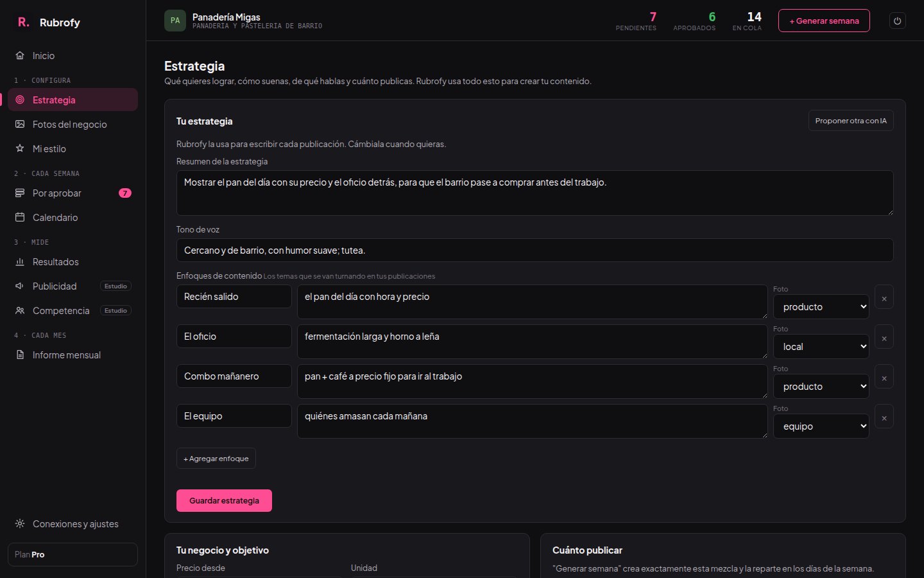Click + Agregar enfoque button
Image resolution: width=924 pixels, height=578 pixels.
(216, 459)
